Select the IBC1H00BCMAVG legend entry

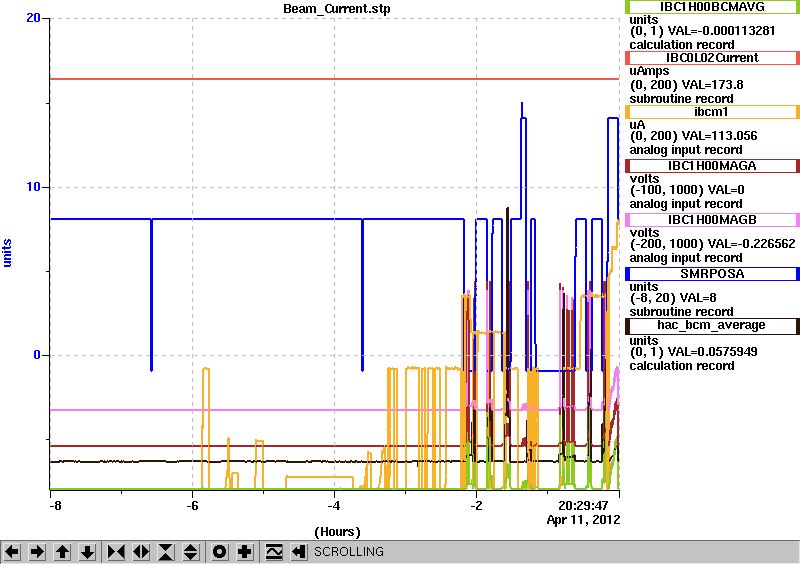click(x=712, y=7)
